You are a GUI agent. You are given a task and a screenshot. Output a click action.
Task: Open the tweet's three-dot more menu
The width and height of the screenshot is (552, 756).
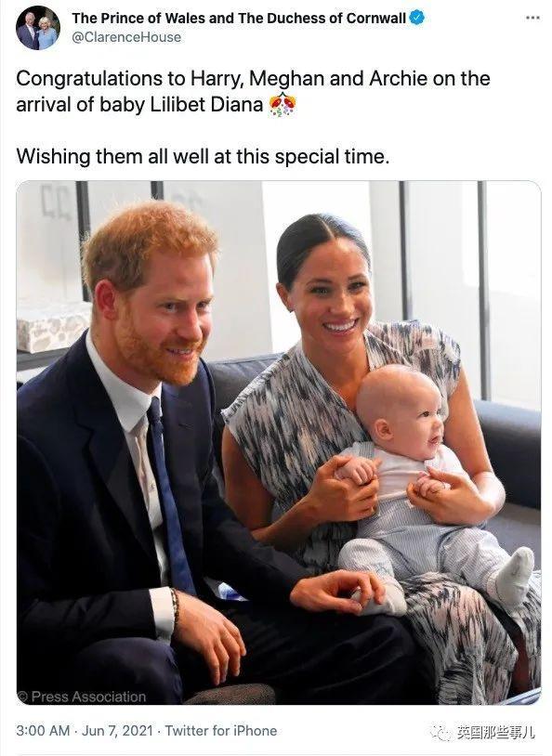(532, 18)
